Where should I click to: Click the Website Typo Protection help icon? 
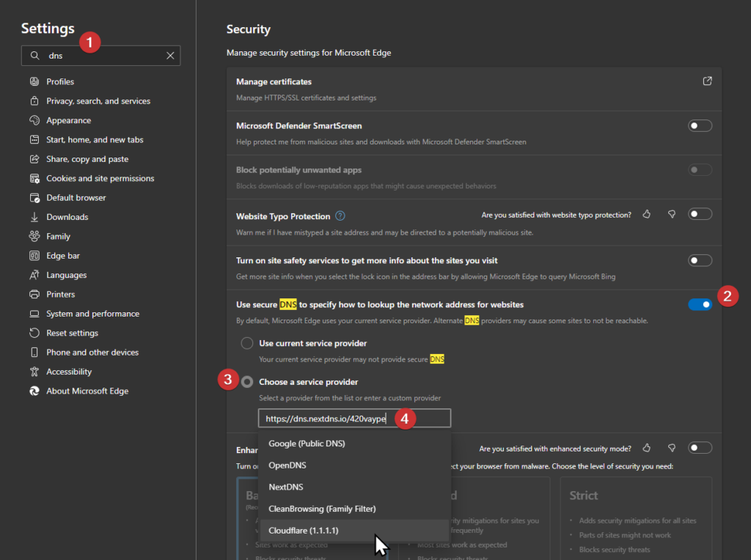340,215
